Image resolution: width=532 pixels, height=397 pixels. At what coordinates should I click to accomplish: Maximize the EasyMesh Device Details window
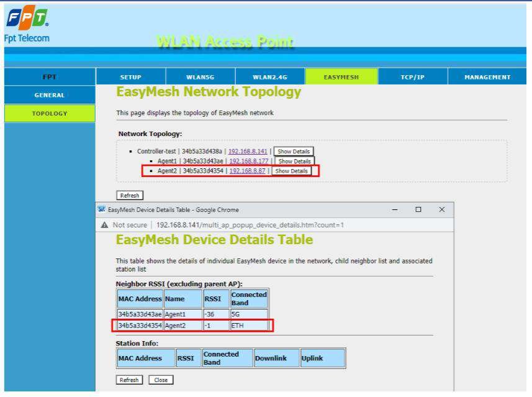418,209
